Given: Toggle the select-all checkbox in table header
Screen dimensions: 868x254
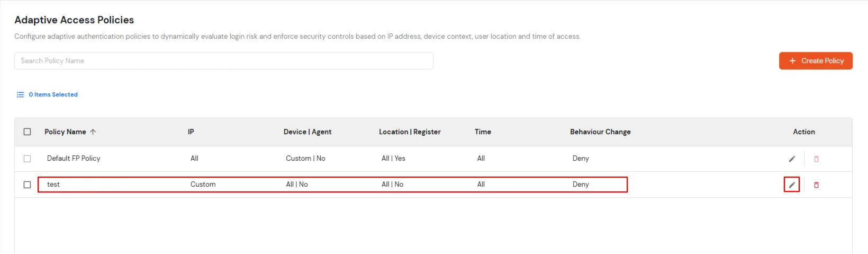Looking at the screenshot, I should [28, 132].
